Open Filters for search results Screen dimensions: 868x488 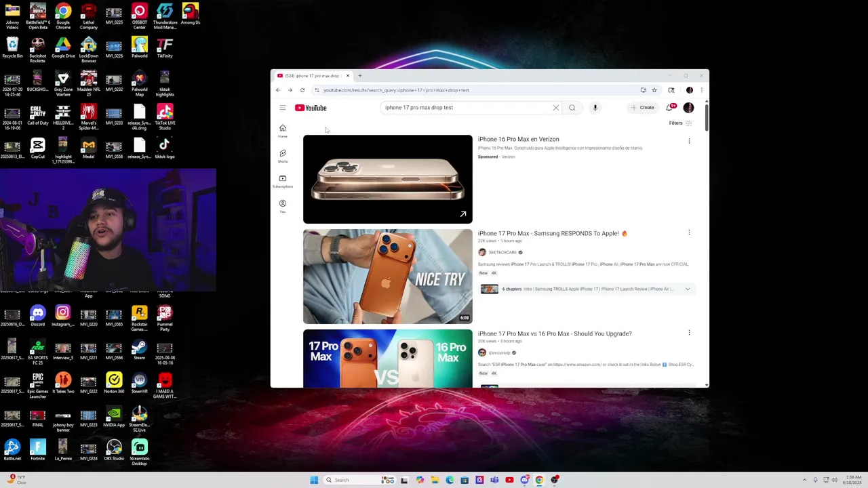[680, 123]
